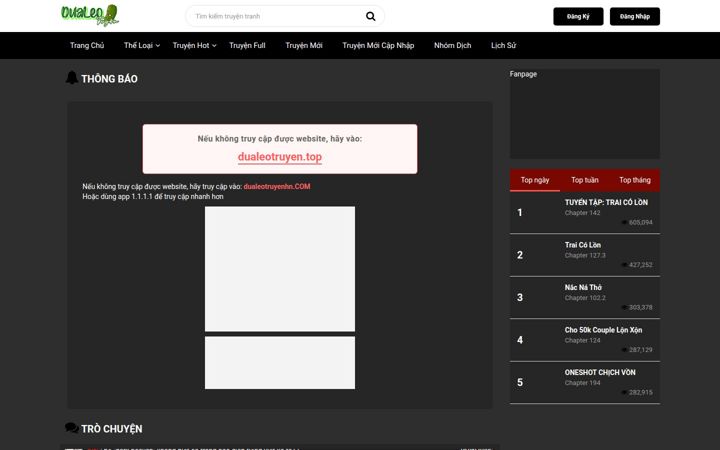
Task: Open Lịch Sử menu item
Action: (503, 45)
